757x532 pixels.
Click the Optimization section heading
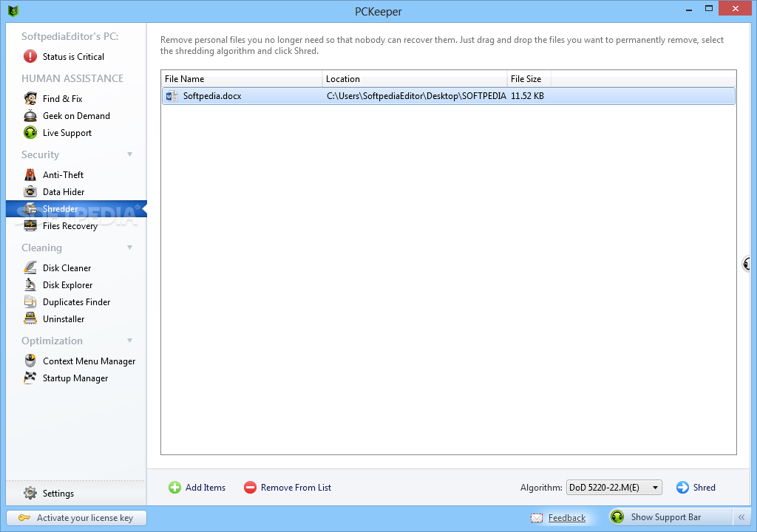[52, 341]
